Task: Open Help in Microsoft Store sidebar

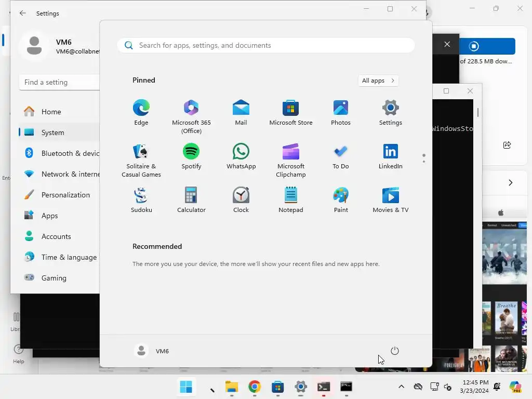Action: [18, 354]
